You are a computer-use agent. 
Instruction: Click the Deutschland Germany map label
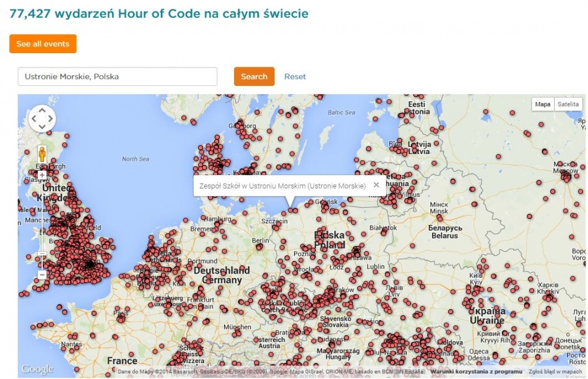[x=222, y=275]
